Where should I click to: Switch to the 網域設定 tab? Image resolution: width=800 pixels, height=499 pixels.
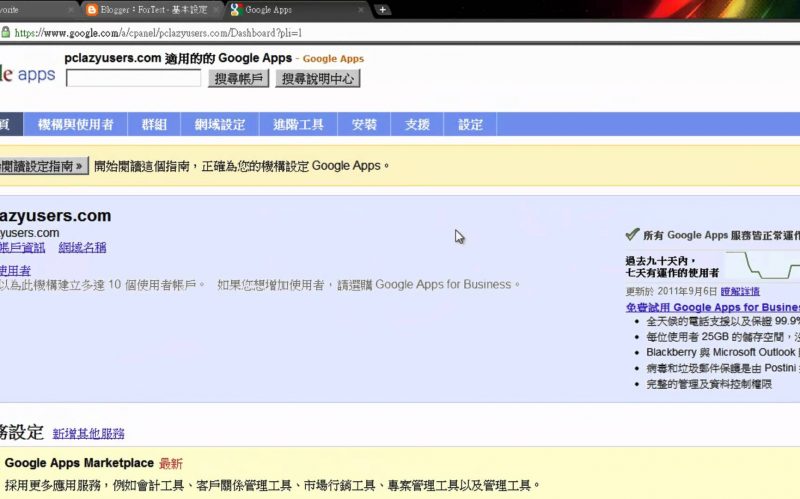tap(220, 125)
